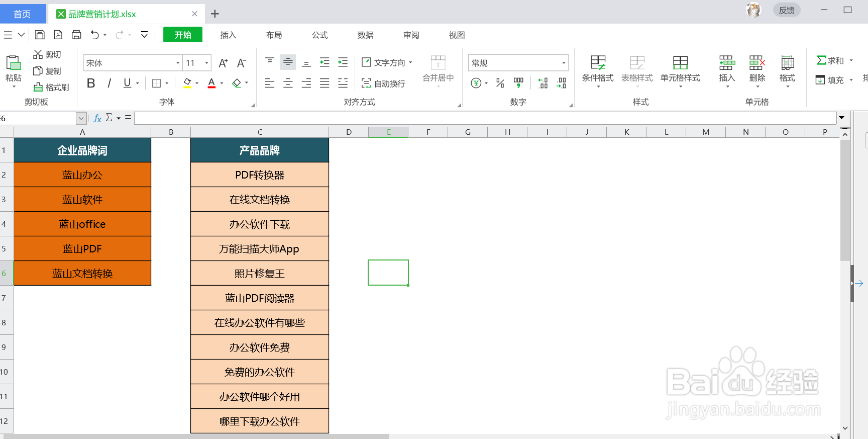Click the cell borders icon

coord(157,83)
